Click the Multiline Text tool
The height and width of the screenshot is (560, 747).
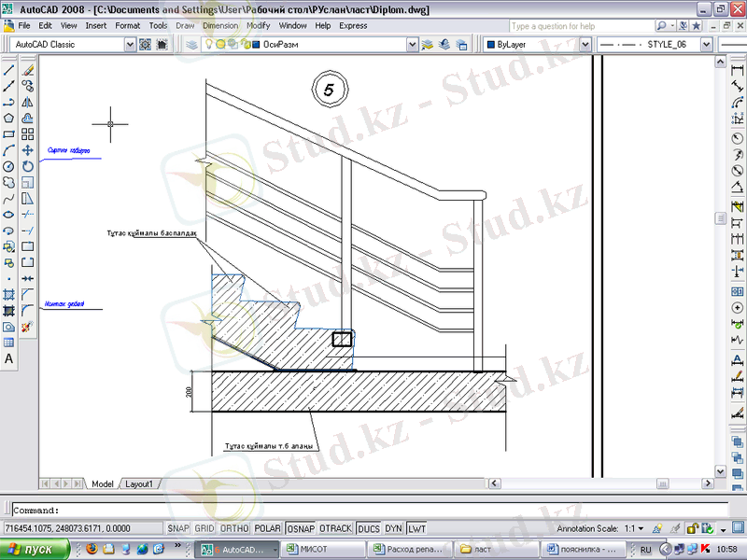tap(8, 359)
